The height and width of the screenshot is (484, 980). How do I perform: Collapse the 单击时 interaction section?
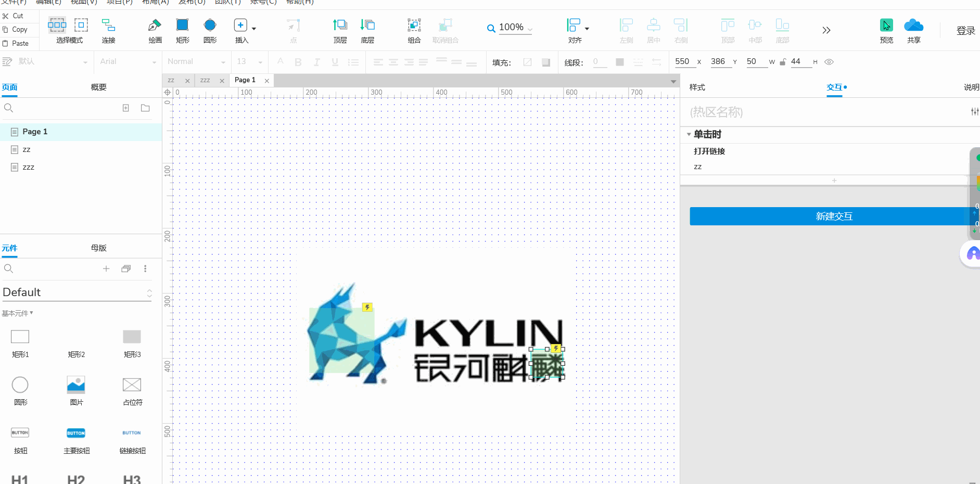point(689,134)
